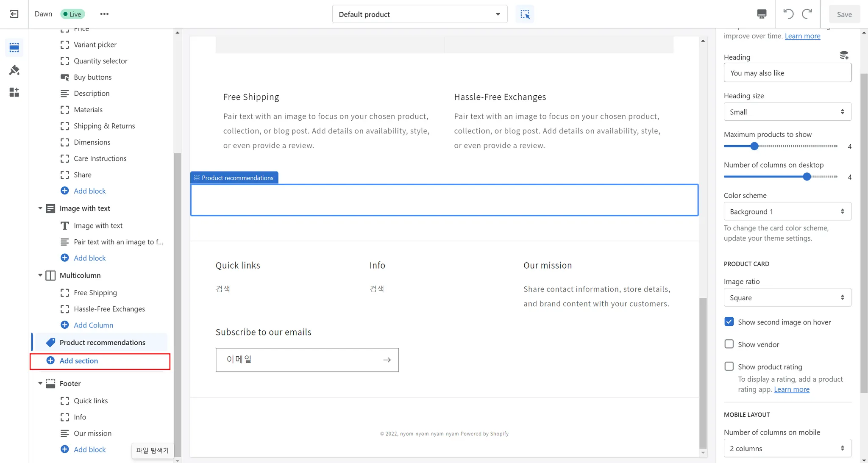Screen dimensions: 868x463
Task: Click the redo arrow icon
Action: tap(807, 14)
